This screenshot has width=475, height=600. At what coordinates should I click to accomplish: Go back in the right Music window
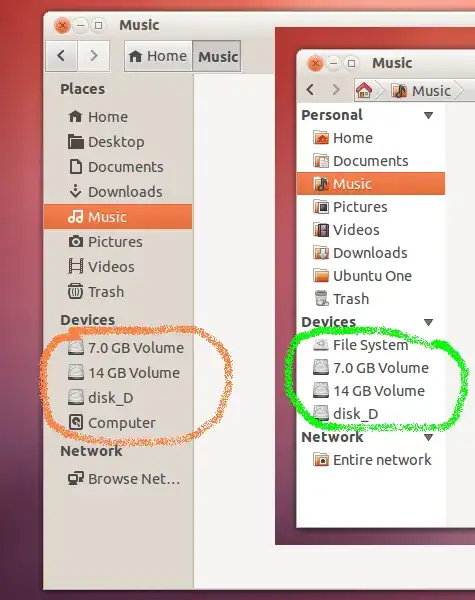(x=310, y=90)
